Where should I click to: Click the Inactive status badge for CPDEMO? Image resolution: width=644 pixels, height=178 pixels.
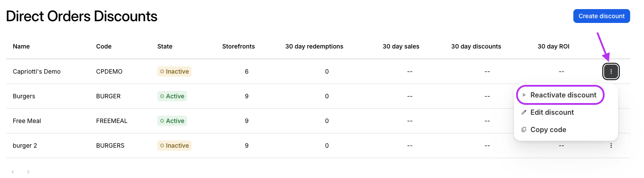coord(174,71)
